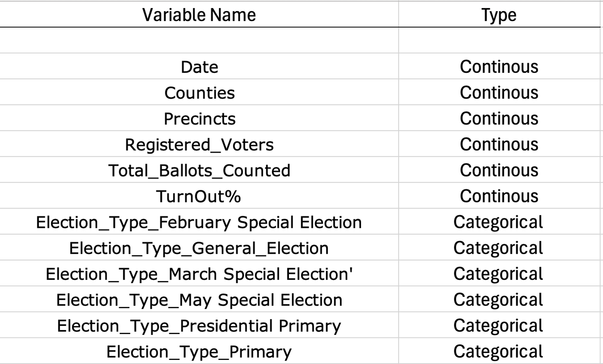Screen dimensions: 603x364
Task: Select the Election_Type_May Special Election cell
Action: coord(199,300)
